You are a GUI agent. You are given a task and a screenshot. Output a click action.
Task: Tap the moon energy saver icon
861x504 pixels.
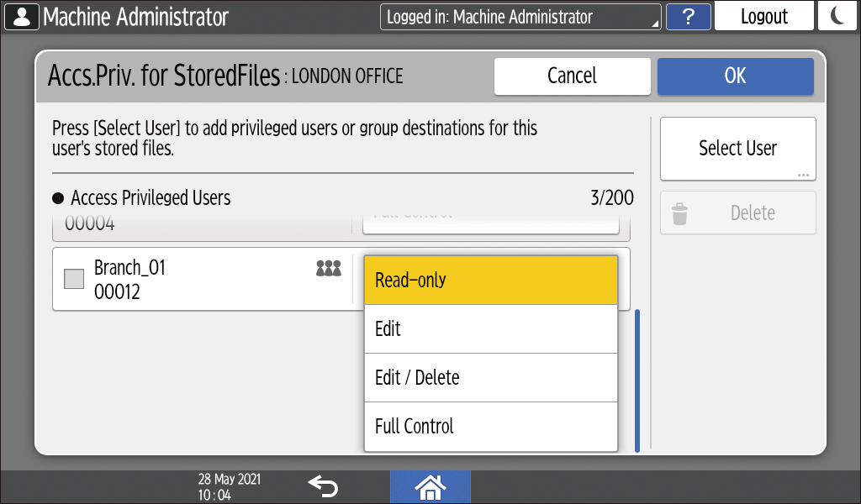coord(837,17)
